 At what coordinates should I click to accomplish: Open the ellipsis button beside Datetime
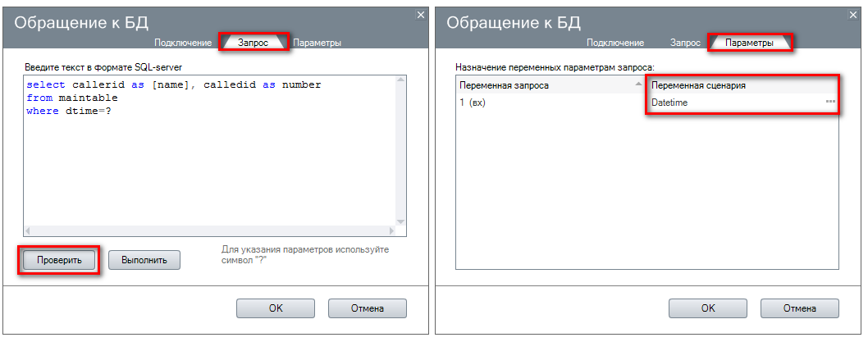pyautogui.click(x=830, y=103)
